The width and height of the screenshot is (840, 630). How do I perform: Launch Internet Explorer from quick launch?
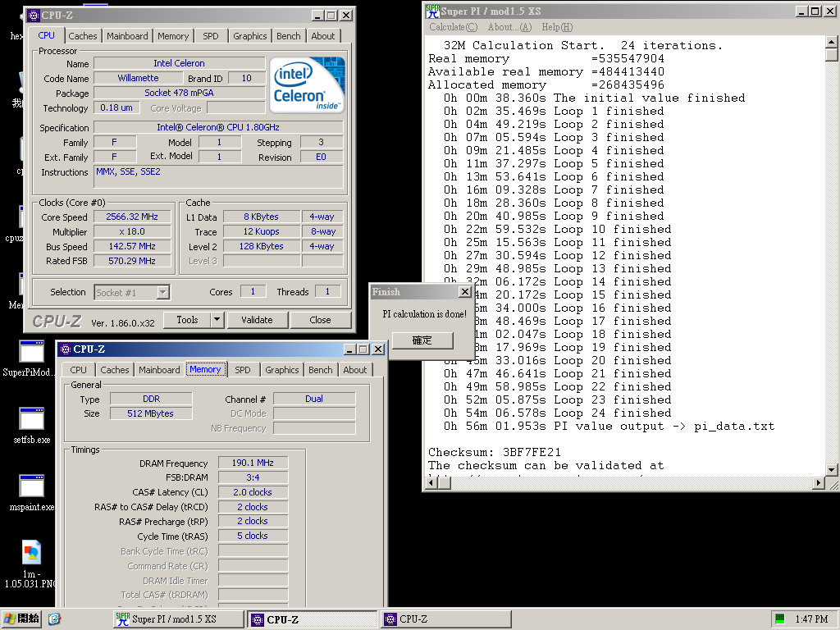click(54, 619)
